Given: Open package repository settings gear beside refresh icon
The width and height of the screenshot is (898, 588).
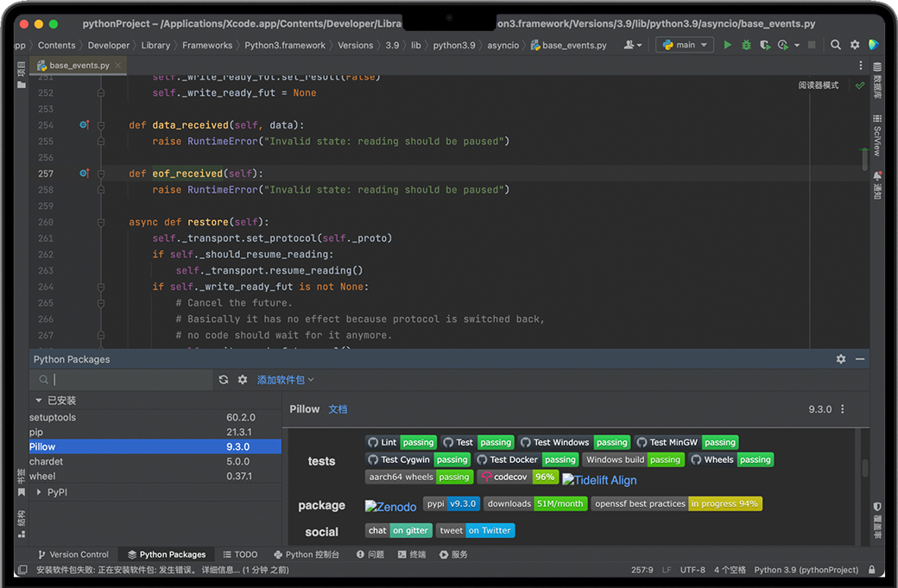Looking at the screenshot, I should tap(243, 380).
